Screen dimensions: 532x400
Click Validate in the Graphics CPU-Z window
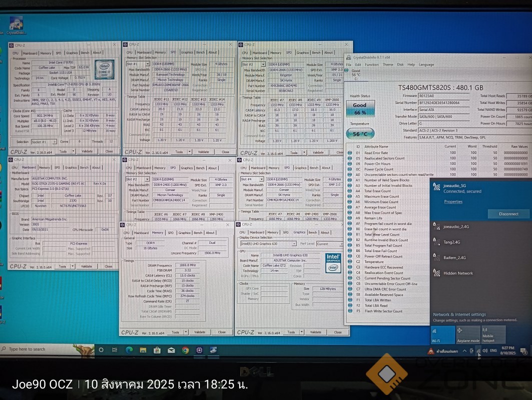tap(315, 332)
